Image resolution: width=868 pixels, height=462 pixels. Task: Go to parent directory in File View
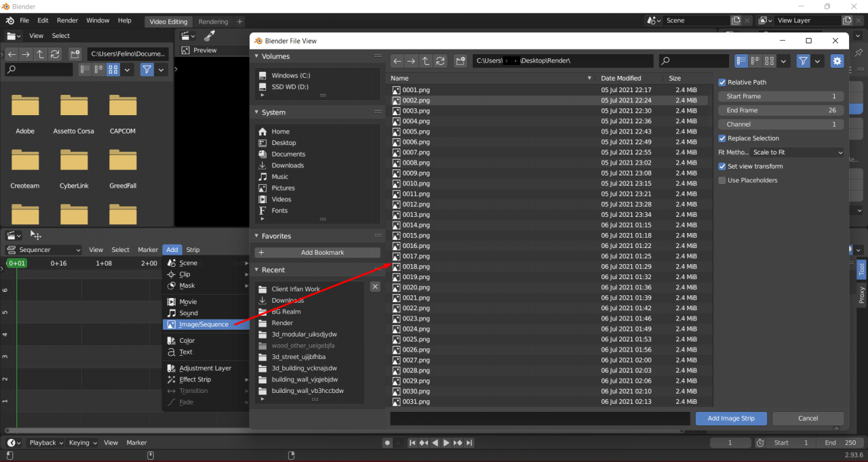pos(426,61)
